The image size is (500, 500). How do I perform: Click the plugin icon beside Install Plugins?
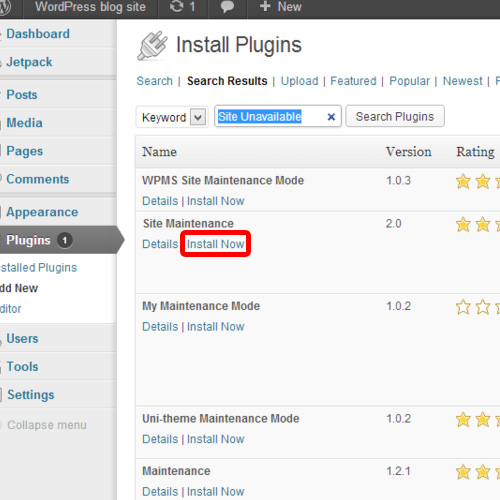(152, 46)
